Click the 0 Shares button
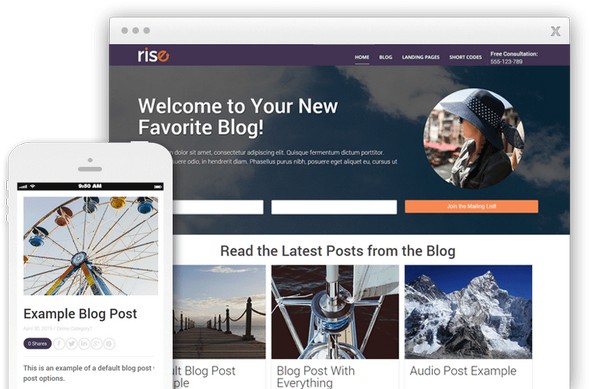This screenshot has width=590, height=389. [37, 343]
